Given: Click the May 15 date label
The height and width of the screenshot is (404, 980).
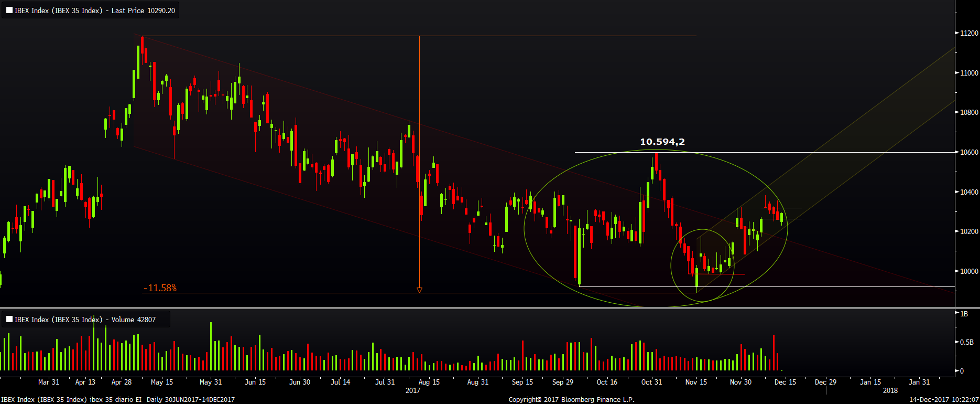Looking at the screenshot, I should pyautogui.click(x=162, y=382).
